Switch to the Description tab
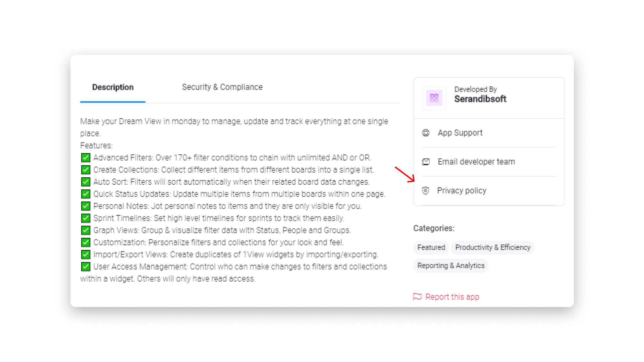 [x=113, y=87]
